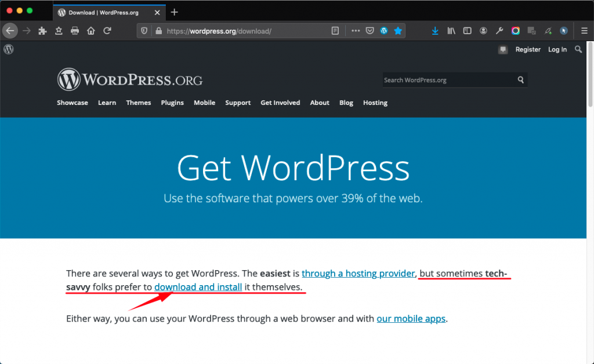
Task: Follow the 'through a hosting provider' link
Action: [358, 274]
